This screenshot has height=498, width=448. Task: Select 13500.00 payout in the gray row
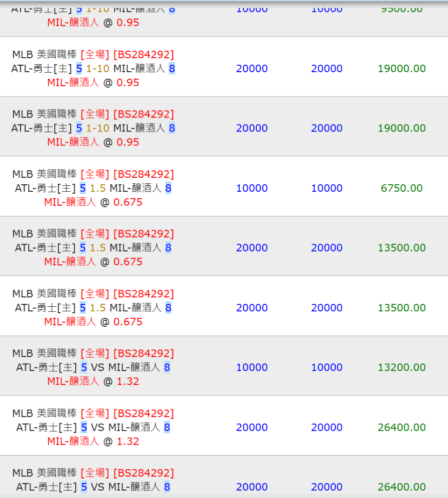click(401, 248)
